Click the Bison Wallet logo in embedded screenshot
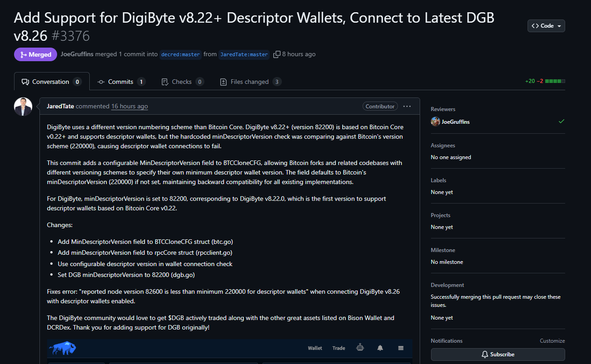Screen dimensions: 591x364 (62, 349)
